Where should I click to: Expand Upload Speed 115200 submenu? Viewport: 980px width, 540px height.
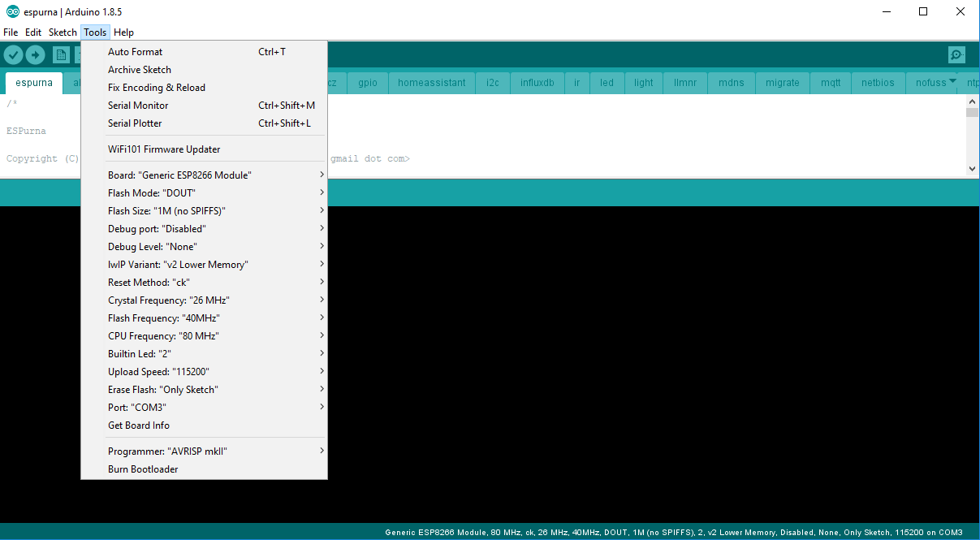(204, 372)
